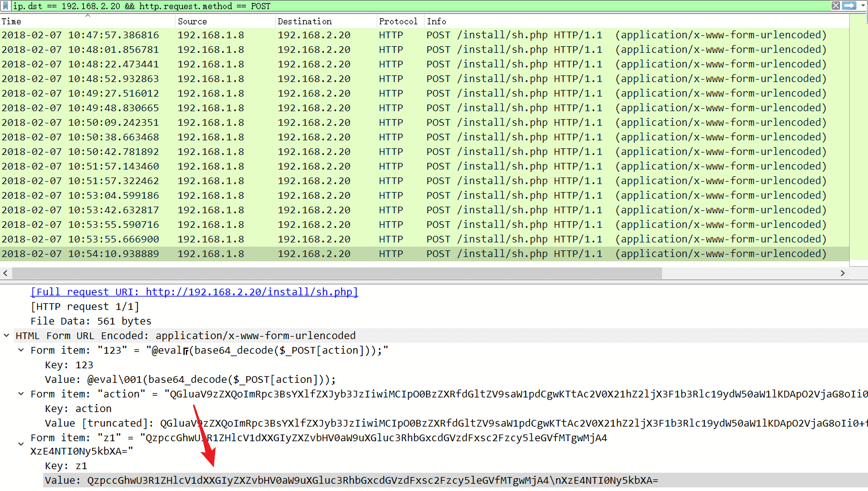Select the File Data: 561 bytes line
Viewport: 868px width, 491px height.
pyautogui.click(x=91, y=321)
